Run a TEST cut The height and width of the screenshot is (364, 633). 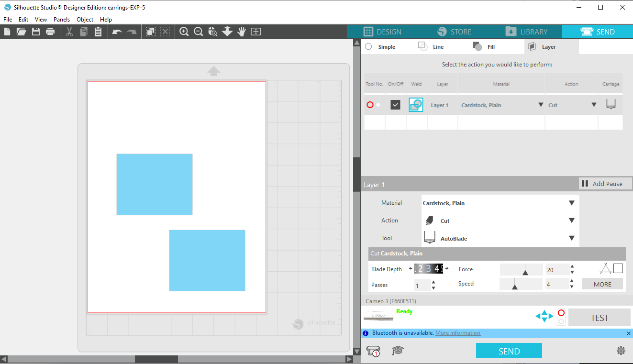(x=600, y=318)
